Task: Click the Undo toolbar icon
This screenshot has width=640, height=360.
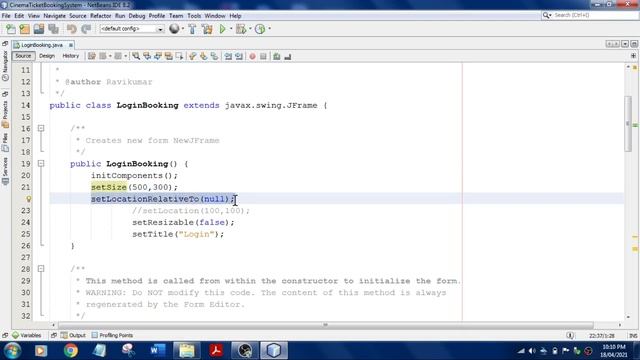Action: point(71,29)
